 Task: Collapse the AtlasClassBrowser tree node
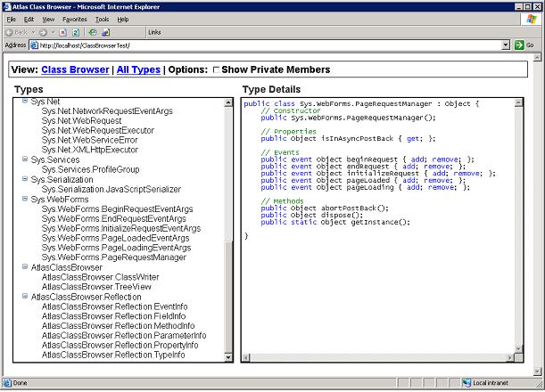pyautogui.click(x=25, y=266)
